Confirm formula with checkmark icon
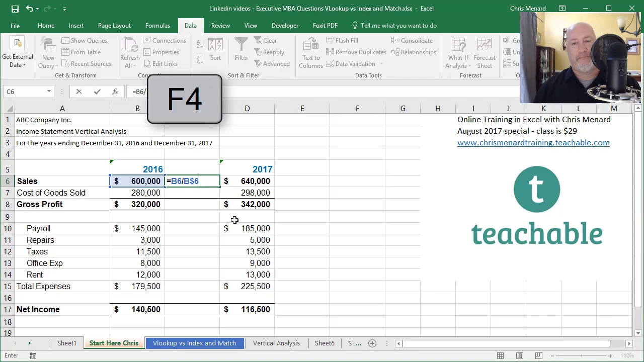 (x=97, y=92)
